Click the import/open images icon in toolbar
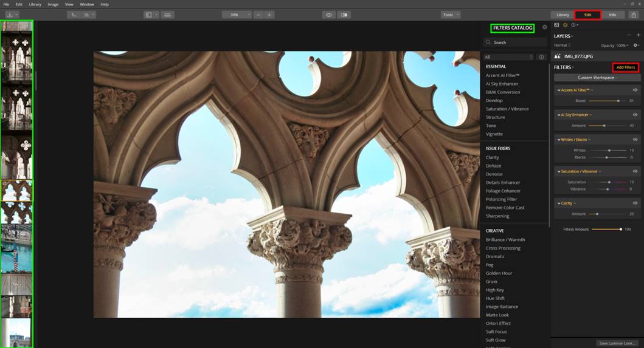 (10, 15)
